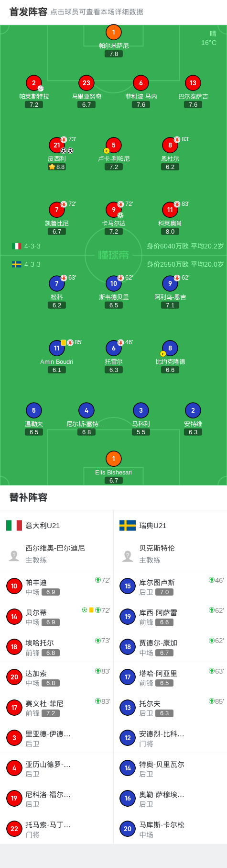Open 马库斯-卡尔松 number 20 bench entry

click(x=170, y=828)
